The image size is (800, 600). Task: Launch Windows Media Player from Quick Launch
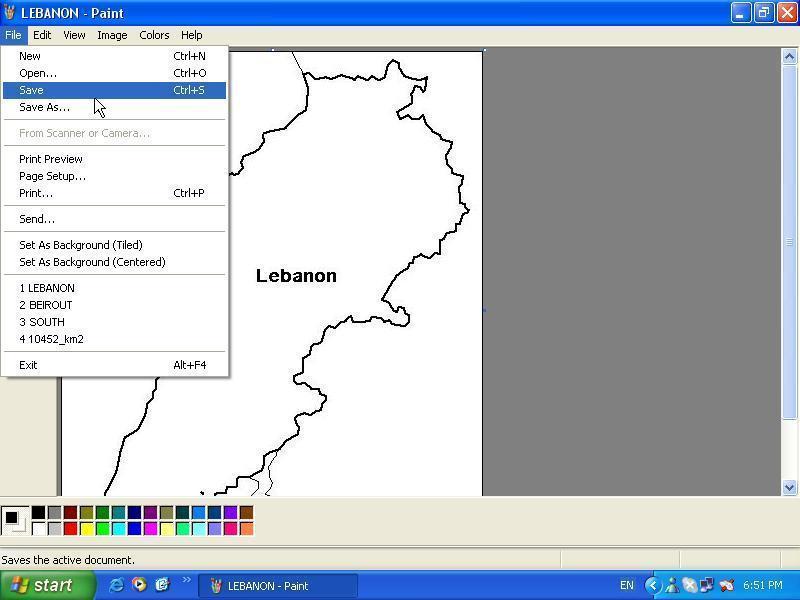139,585
